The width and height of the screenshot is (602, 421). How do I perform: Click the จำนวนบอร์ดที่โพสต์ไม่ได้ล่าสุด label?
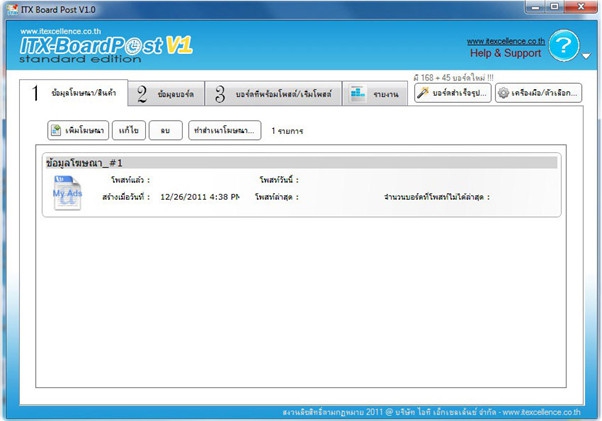pyautogui.click(x=437, y=197)
